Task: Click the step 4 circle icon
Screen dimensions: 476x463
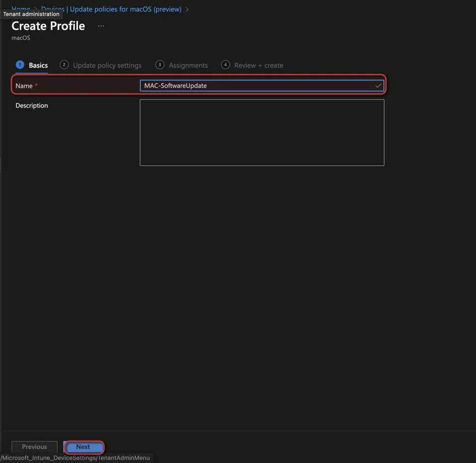Action: click(225, 65)
